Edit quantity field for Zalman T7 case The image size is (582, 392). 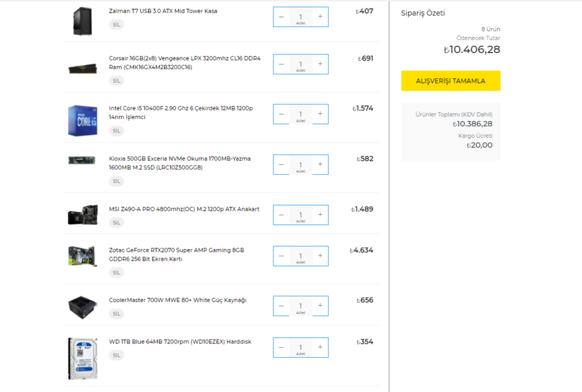point(301,17)
